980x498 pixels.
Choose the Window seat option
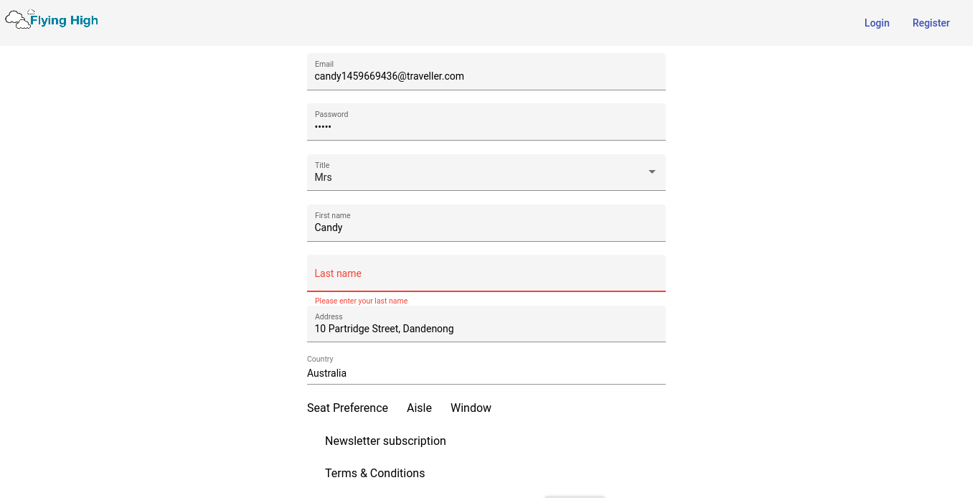pos(471,408)
